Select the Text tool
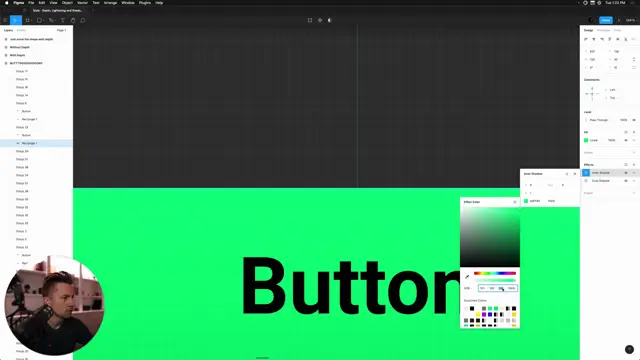The width and height of the screenshot is (640, 360). pyautogui.click(x=63, y=20)
